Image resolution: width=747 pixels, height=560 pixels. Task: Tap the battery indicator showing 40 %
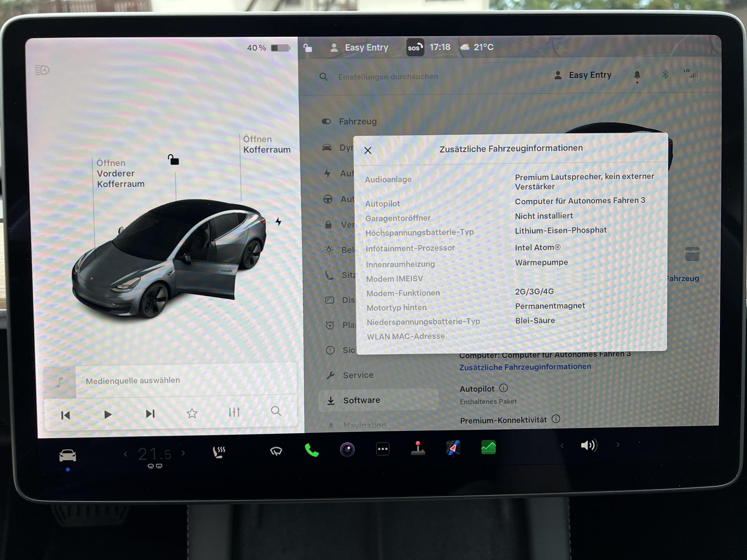point(268,48)
